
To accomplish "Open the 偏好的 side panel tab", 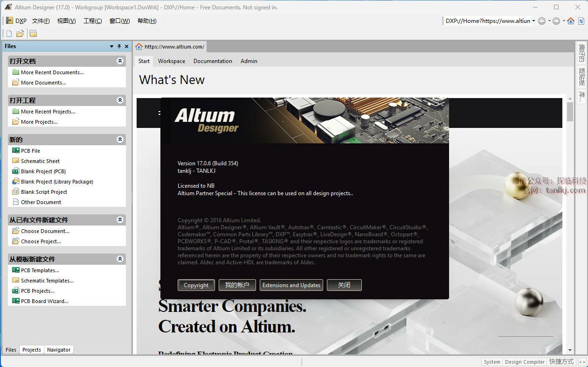I will [581, 53].
